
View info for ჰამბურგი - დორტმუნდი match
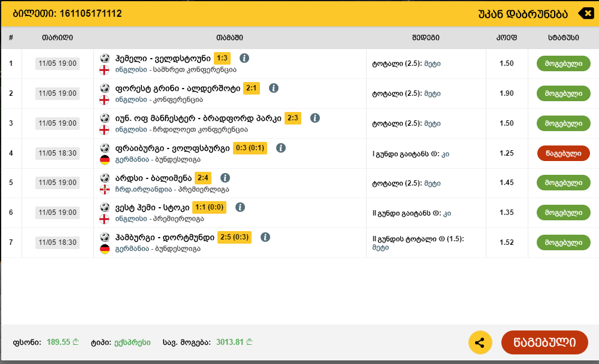265,237
